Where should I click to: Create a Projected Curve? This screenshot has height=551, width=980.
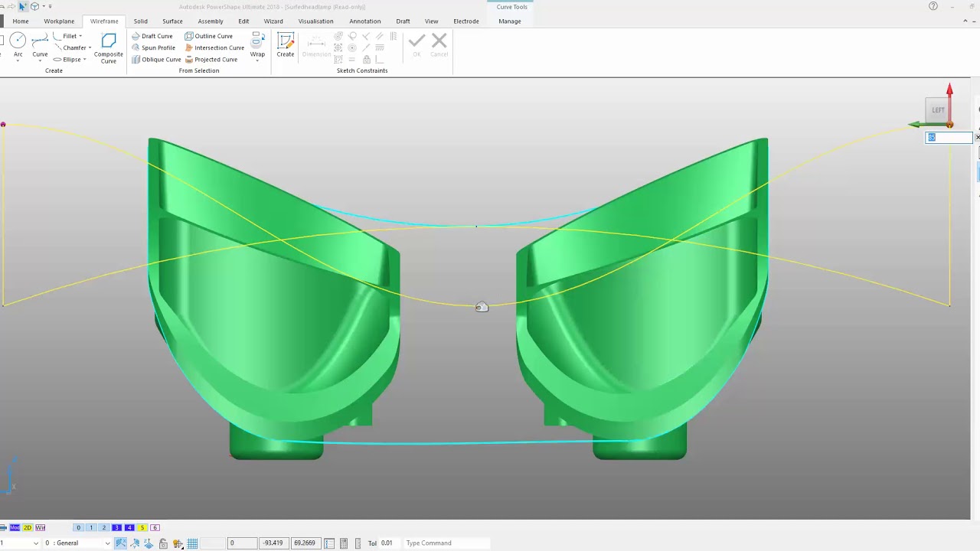(211, 60)
